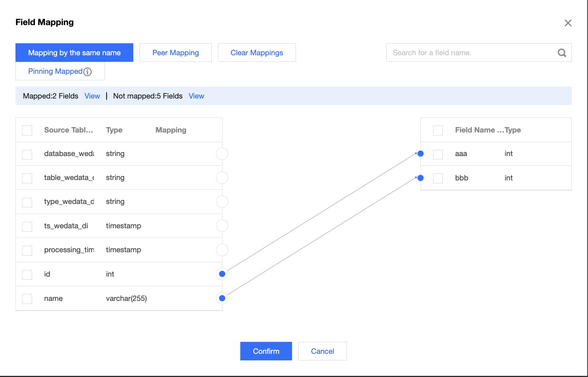Close the Field Mapping dialog

click(x=568, y=23)
